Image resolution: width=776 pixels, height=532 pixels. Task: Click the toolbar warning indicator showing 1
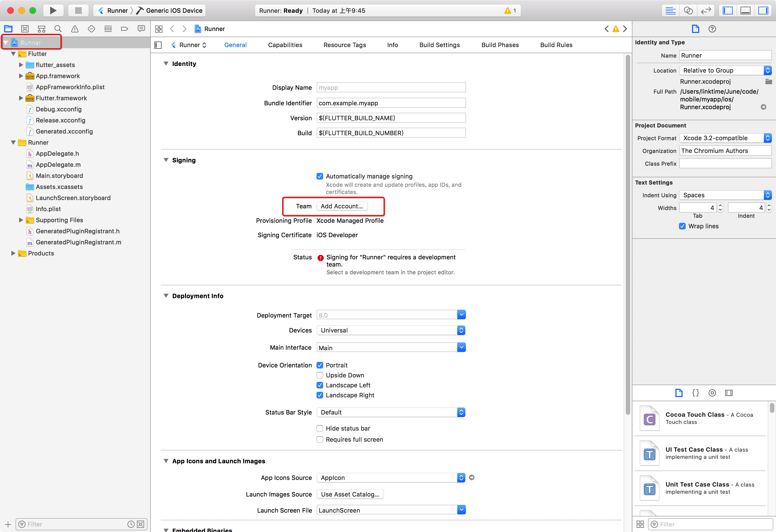pos(510,11)
